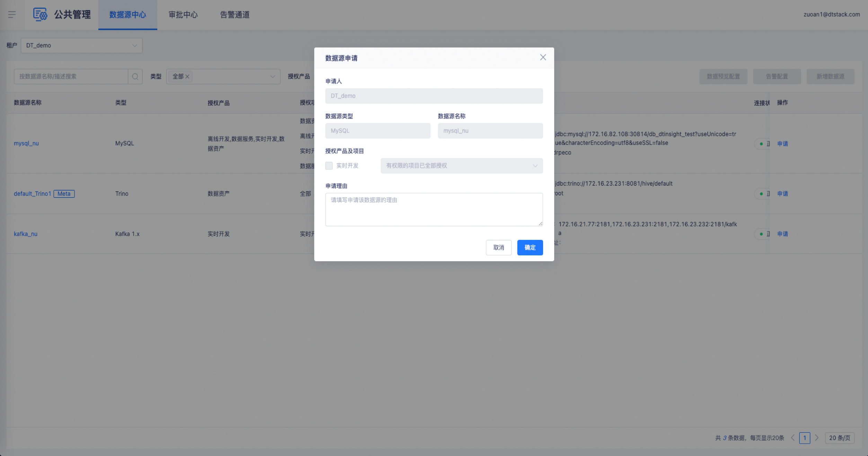This screenshot has height=456, width=868.
Task: Click 申请 in the default_Trino1 row
Action: pyautogui.click(x=782, y=194)
